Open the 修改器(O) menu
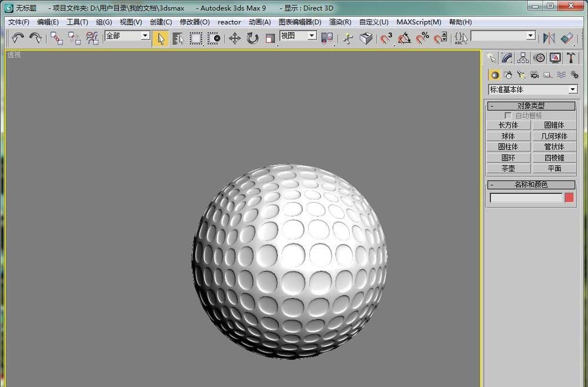Image resolution: width=588 pixels, height=387 pixels. (x=195, y=22)
